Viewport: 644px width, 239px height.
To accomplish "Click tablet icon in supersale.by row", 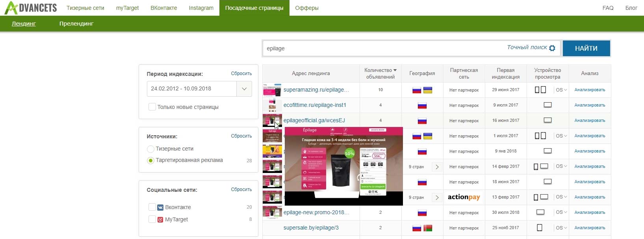I will [540, 228].
